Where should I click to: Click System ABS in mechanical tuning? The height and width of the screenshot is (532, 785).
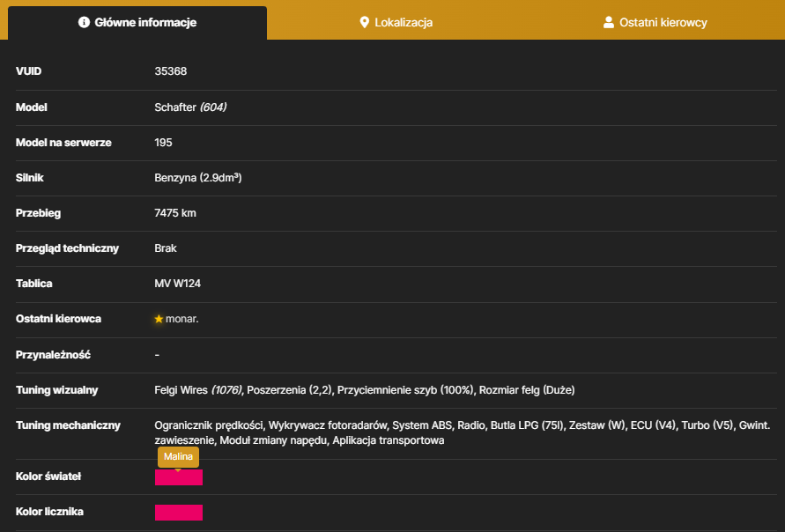422,425
